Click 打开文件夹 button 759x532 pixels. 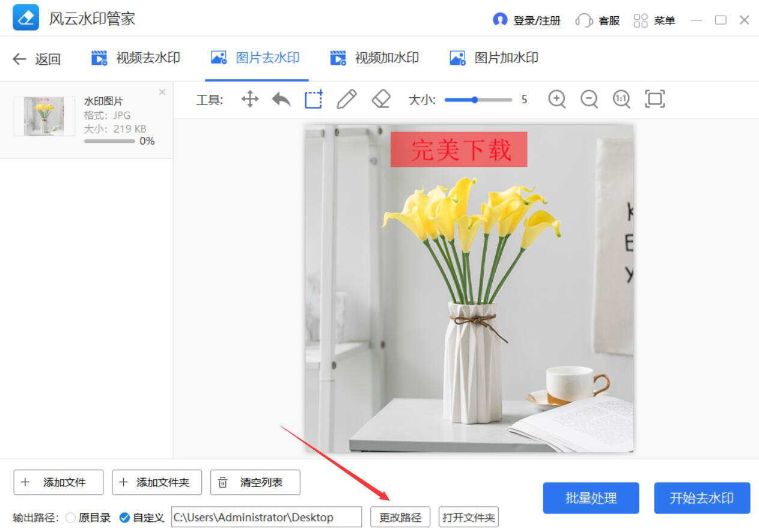(469, 517)
